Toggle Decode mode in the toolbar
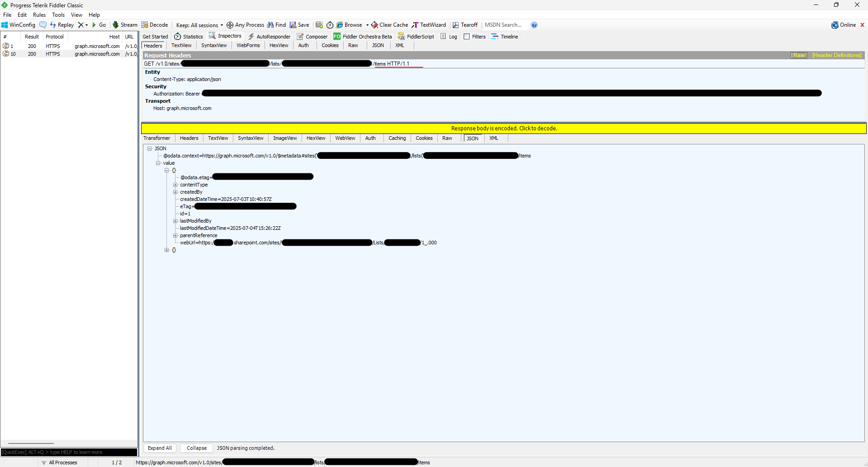Viewport: 868px width, 467px height. [x=154, y=25]
